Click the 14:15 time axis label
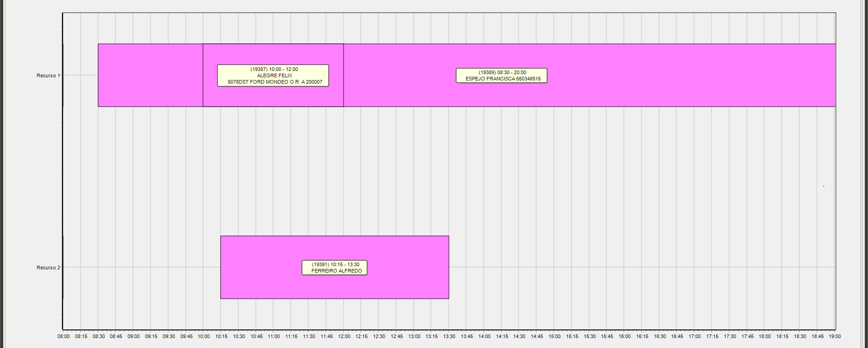The height and width of the screenshot is (348, 868). [x=502, y=336]
